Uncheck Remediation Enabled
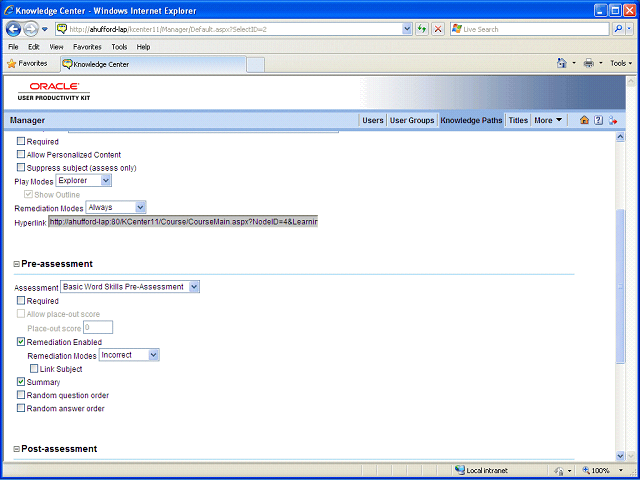640x480 pixels. 21,342
